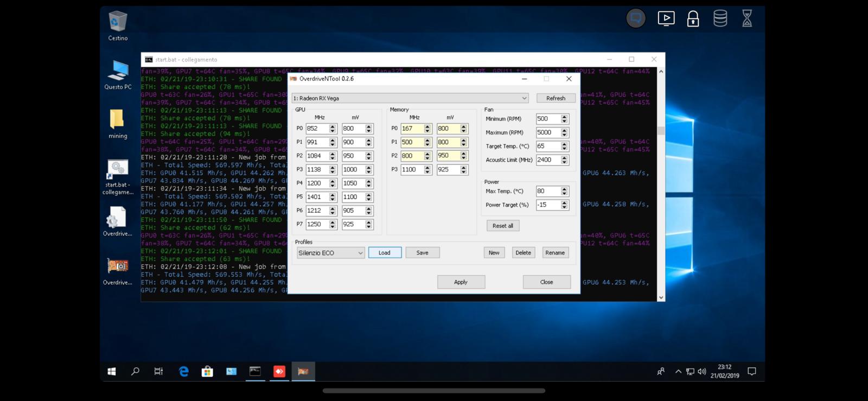The image size is (868, 401).
Task: Click the Reset all button
Action: [x=503, y=226]
